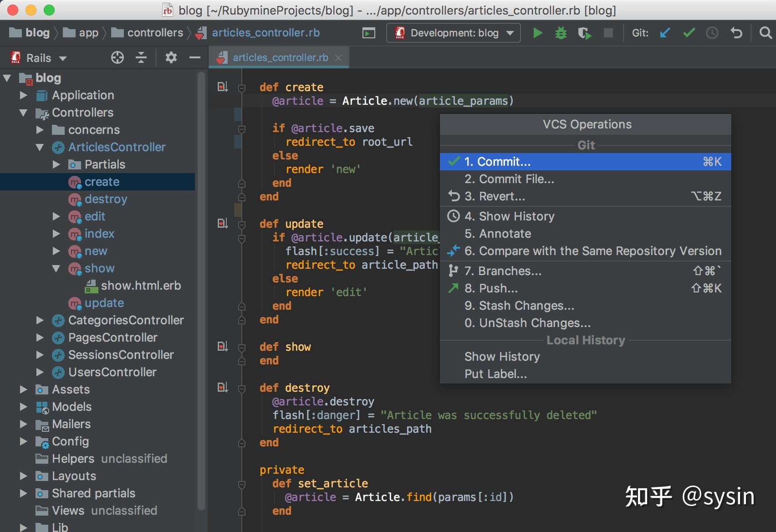The width and height of the screenshot is (776, 532).
Task: Open Search Everywhere magnifier
Action: [766, 33]
